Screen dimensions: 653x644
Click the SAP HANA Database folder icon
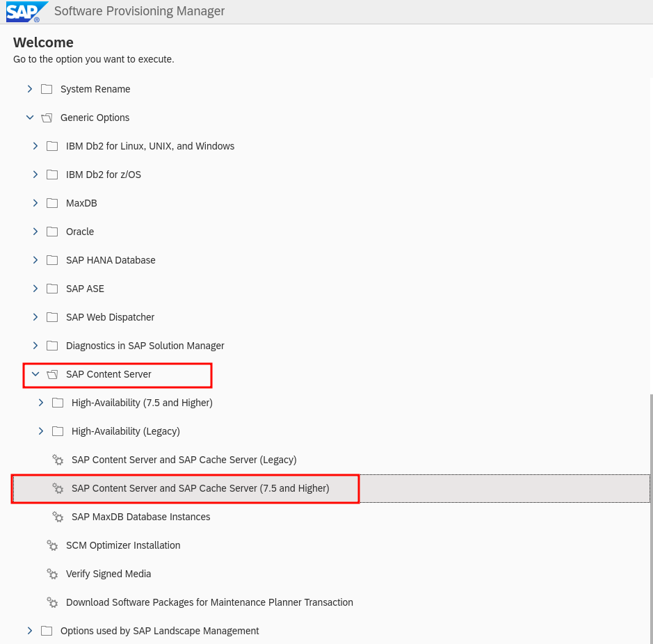52,260
